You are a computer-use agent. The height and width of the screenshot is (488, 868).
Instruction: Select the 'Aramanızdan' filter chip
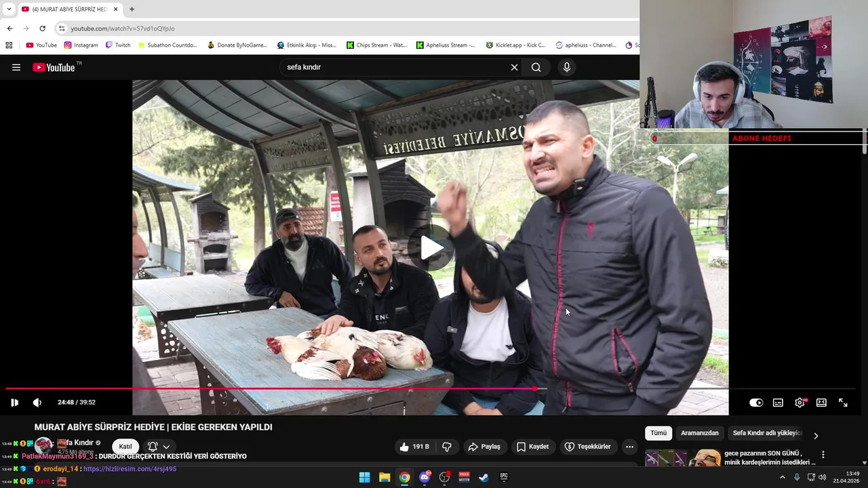(x=699, y=433)
